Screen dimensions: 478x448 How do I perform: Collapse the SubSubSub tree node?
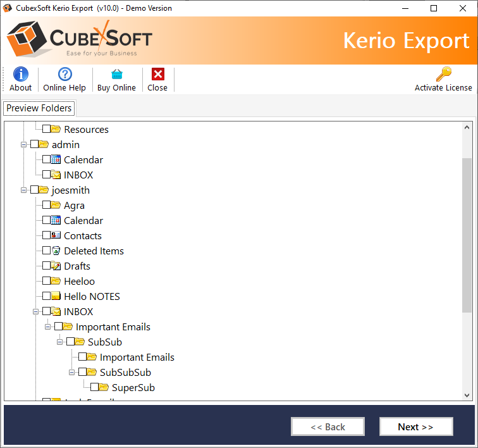72,372
